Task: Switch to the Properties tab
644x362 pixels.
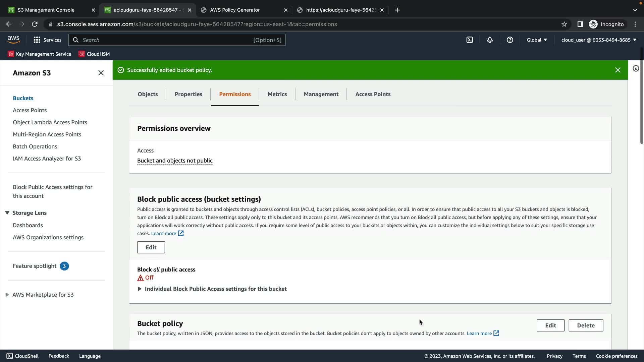Action: (x=188, y=94)
